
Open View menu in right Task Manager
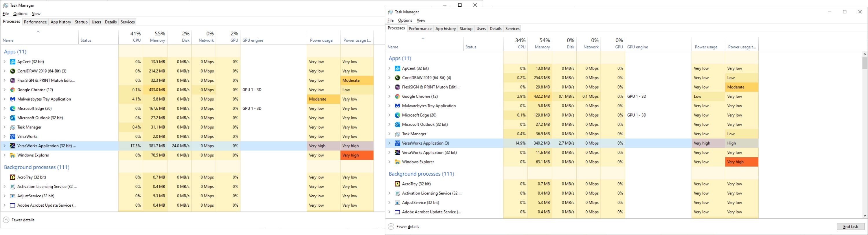click(421, 21)
